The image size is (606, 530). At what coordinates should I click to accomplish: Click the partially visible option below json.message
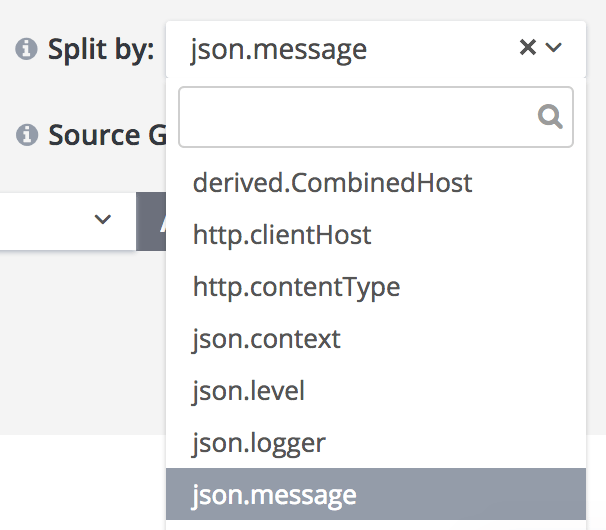coord(375,525)
